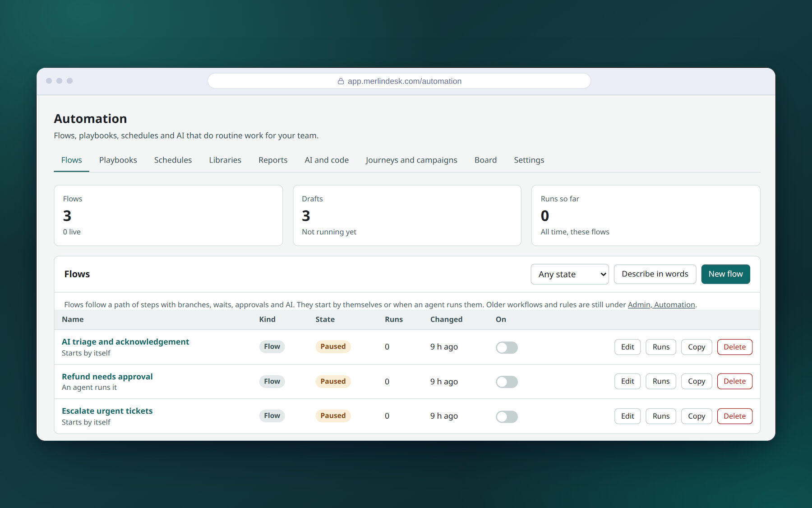Switch to the Flows tab
The width and height of the screenshot is (812, 508).
pyautogui.click(x=72, y=160)
